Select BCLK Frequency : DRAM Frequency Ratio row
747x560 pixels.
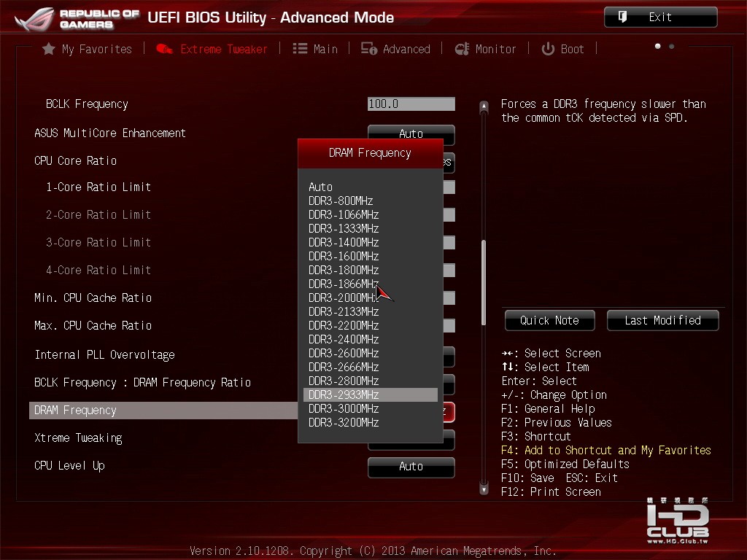(142, 382)
